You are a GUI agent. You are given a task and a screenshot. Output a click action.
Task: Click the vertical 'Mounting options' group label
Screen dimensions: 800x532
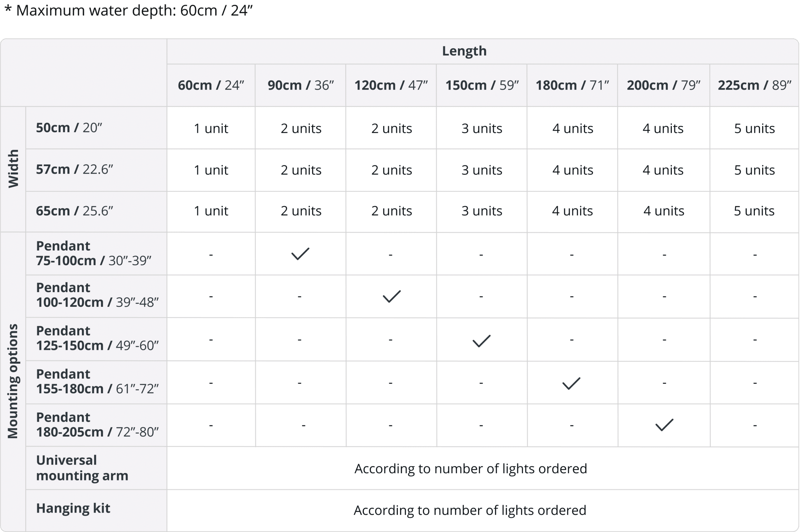[x=13, y=381]
